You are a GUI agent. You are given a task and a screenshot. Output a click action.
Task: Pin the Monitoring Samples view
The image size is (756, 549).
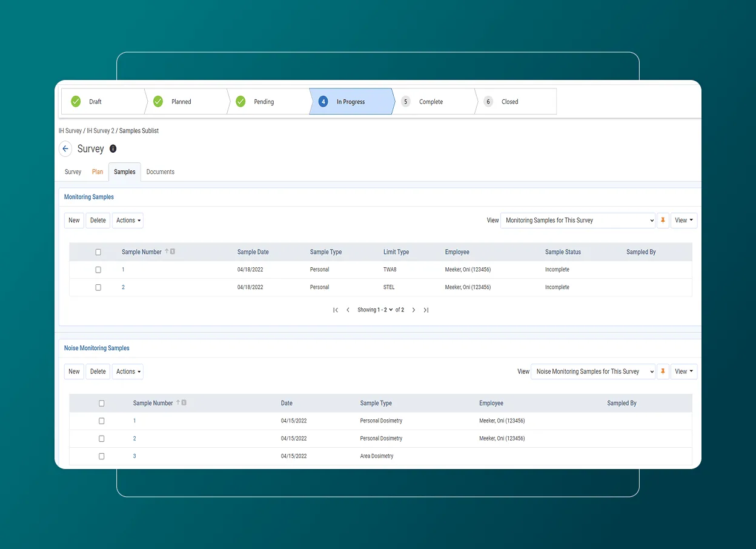663,220
